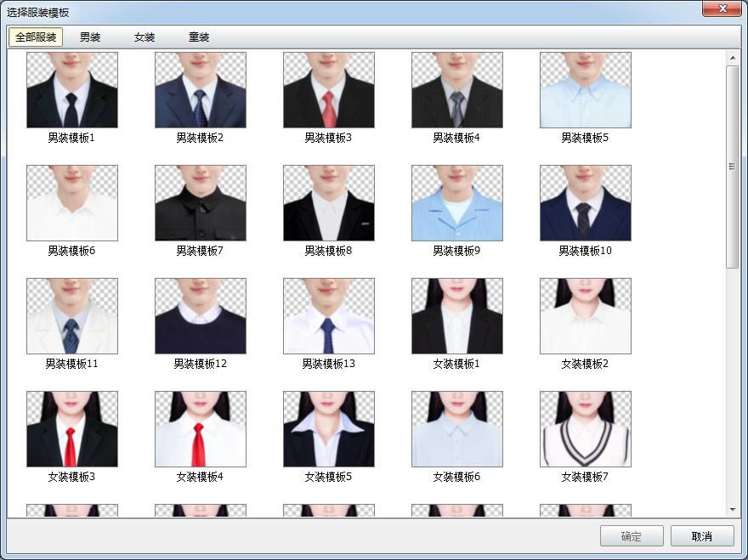Click the 女装模板7 caption text
The height and width of the screenshot is (560, 748).
click(x=585, y=477)
